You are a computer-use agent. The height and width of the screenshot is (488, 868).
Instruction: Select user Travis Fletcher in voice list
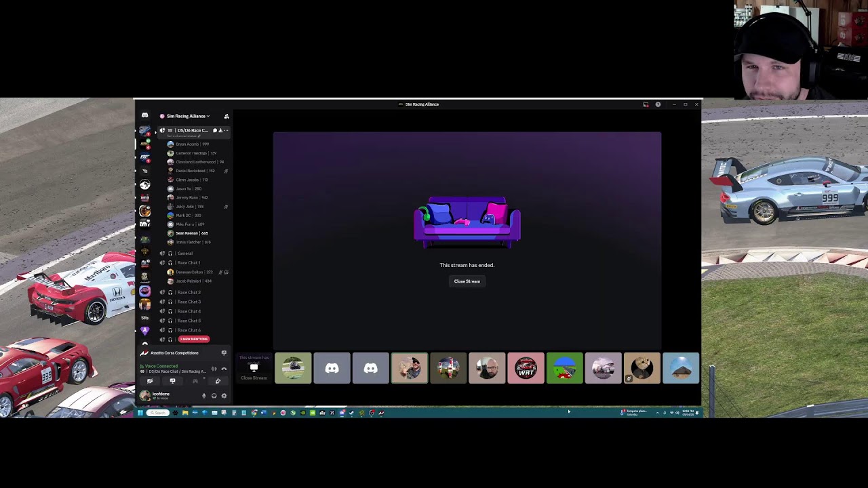coord(193,242)
